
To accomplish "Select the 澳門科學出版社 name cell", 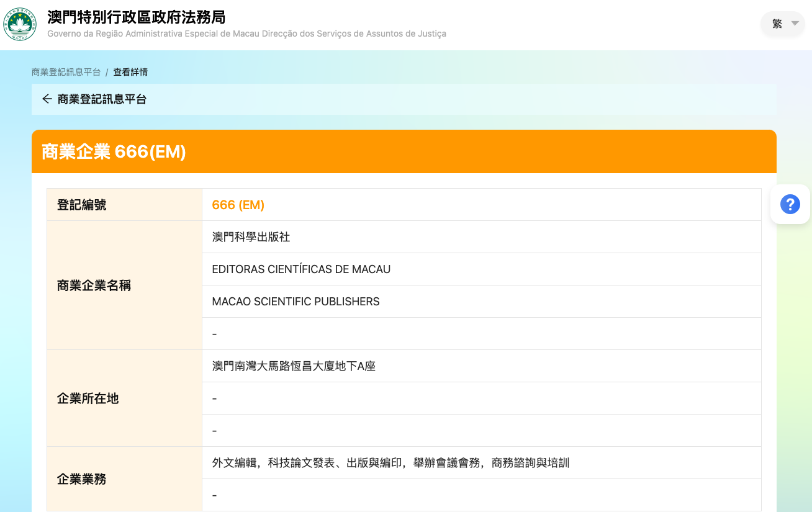I will coord(251,237).
